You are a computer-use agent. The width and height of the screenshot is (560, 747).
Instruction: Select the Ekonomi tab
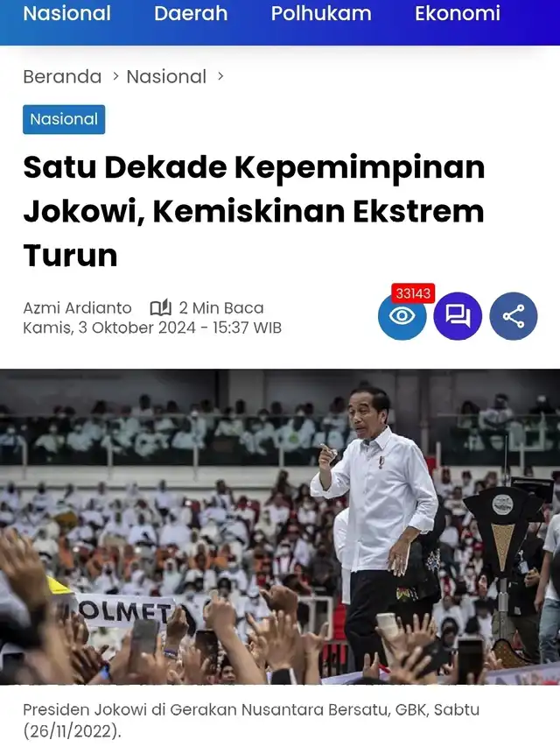[458, 13]
